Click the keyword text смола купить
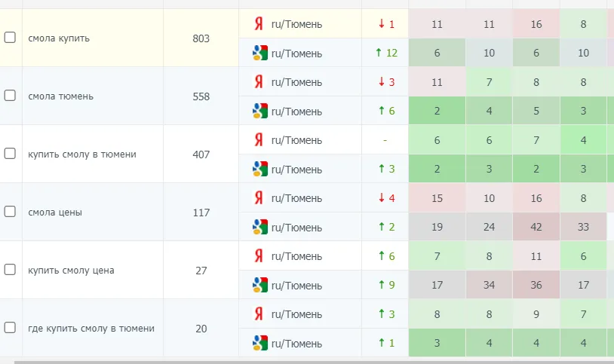The height and width of the screenshot is (364, 614). click(x=59, y=38)
